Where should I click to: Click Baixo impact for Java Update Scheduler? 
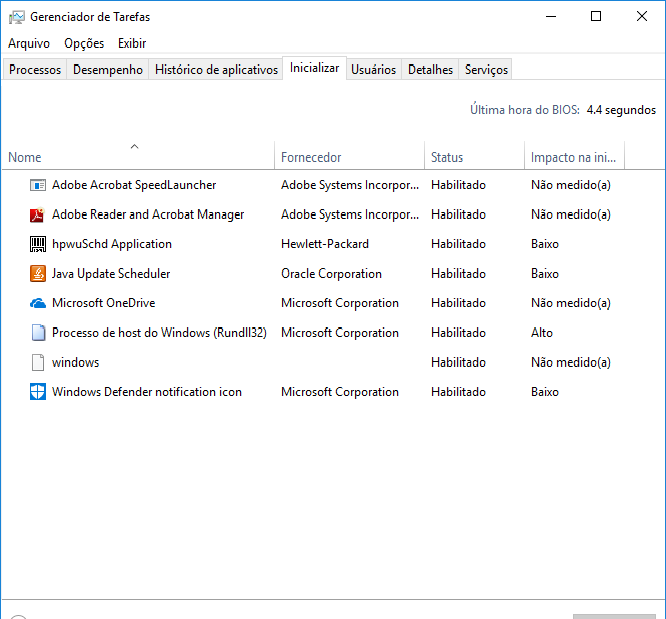point(545,274)
